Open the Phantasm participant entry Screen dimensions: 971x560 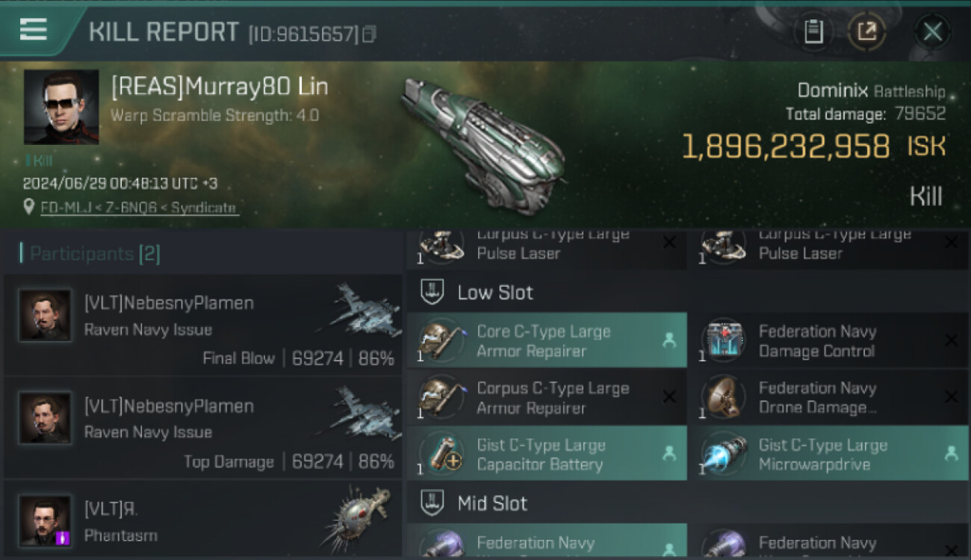tap(202, 520)
